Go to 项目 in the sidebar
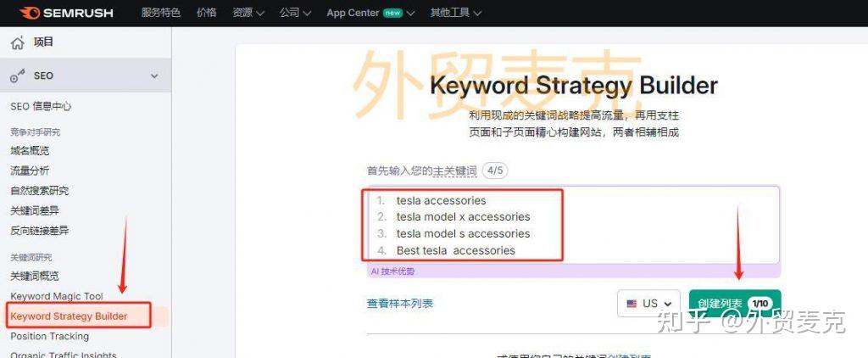The width and height of the screenshot is (868, 358). pyautogui.click(x=43, y=42)
